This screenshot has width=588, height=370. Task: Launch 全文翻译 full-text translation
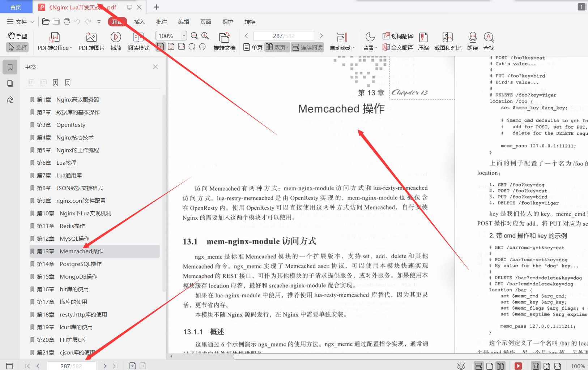398,47
